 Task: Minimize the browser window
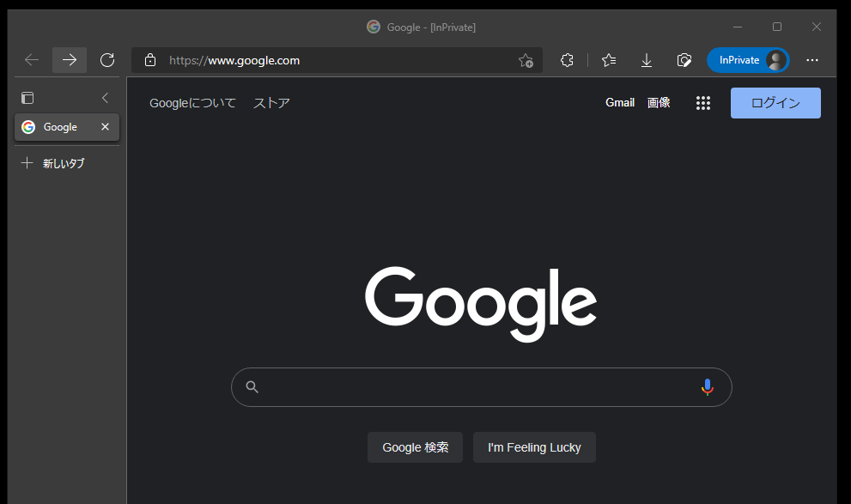point(738,27)
